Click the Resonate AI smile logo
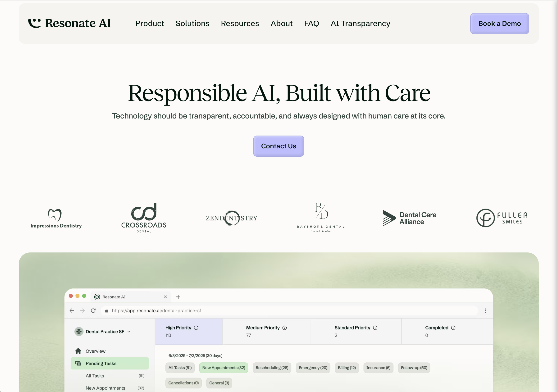The height and width of the screenshot is (392, 557). click(35, 23)
